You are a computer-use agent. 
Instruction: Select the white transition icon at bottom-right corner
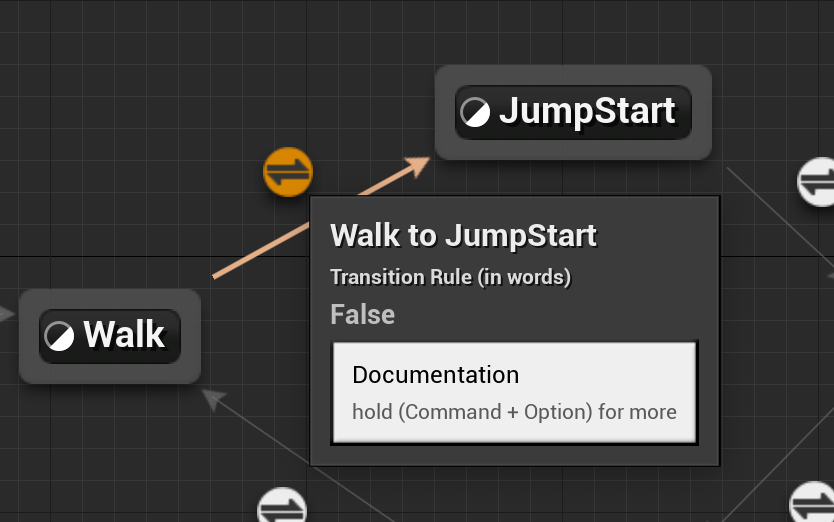pos(813,503)
